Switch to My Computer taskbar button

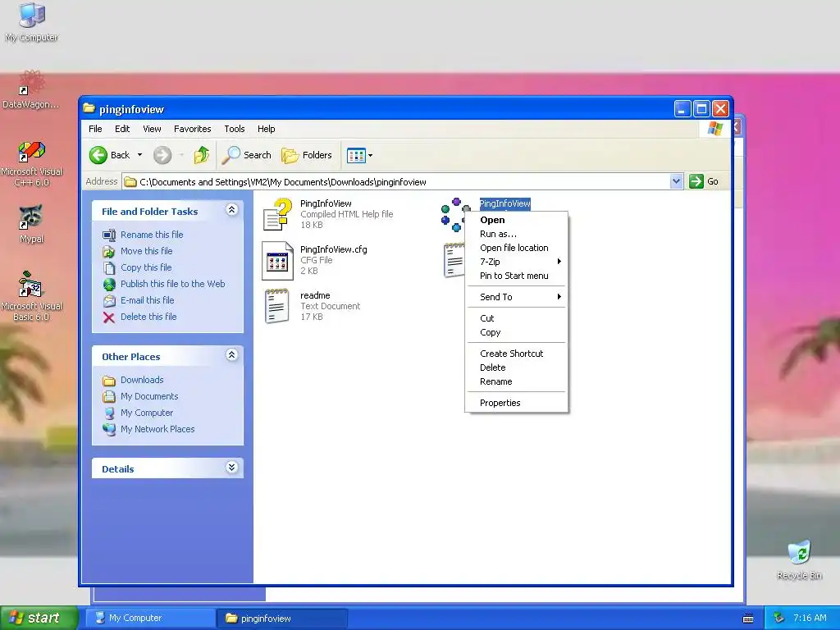152,619
